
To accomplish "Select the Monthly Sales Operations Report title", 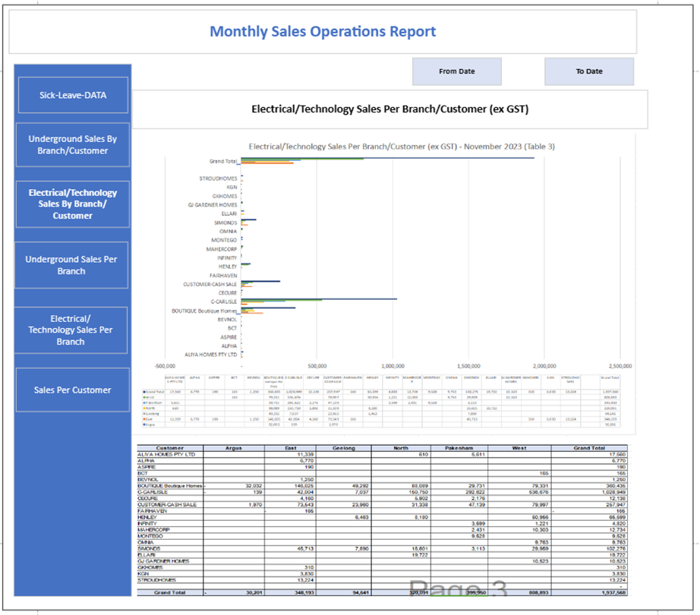I will pyautogui.click(x=323, y=32).
